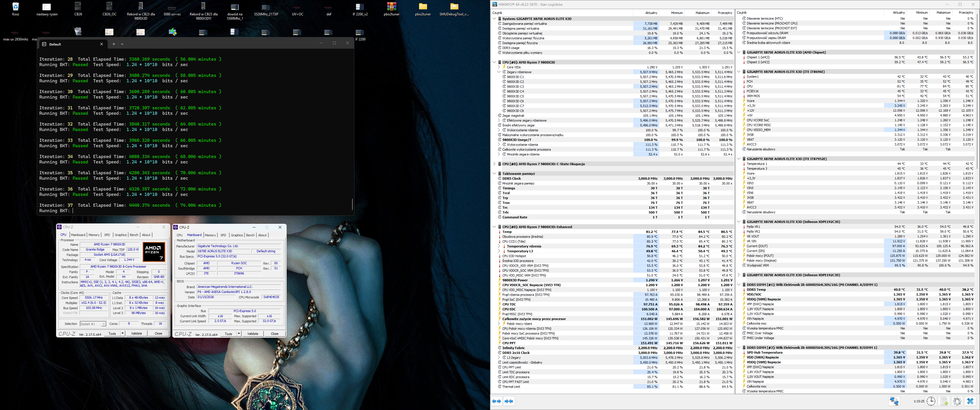Click the first blue double-arrow icon in HWiNFO

tap(497, 401)
